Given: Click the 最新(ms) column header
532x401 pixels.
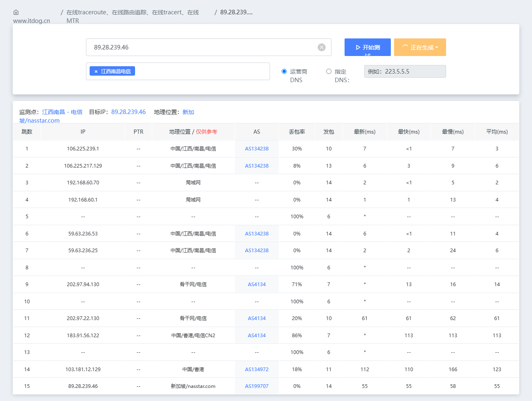Looking at the screenshot, I should coord(365,132).
